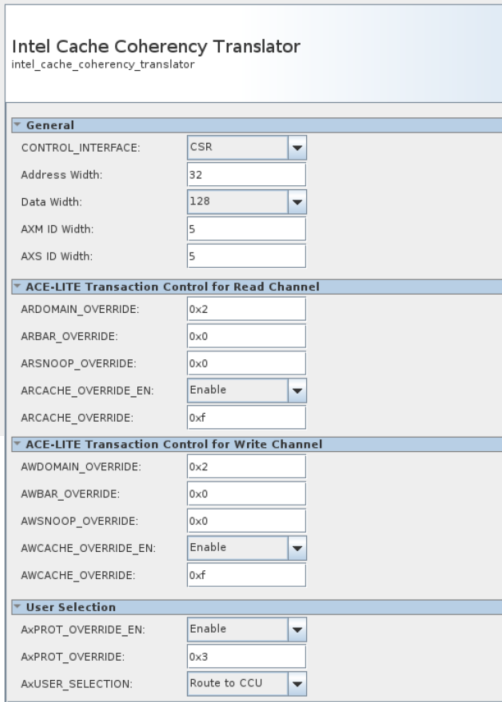
Task: Click the Address Width field
Action: click(246, 175)
